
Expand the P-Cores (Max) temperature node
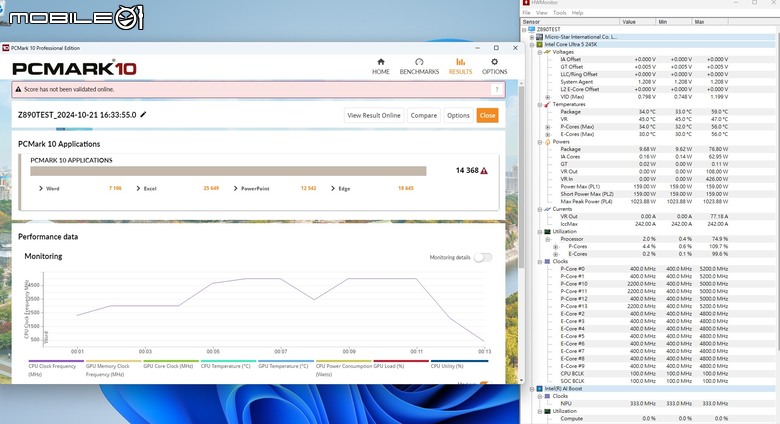(x=548, y=127)
